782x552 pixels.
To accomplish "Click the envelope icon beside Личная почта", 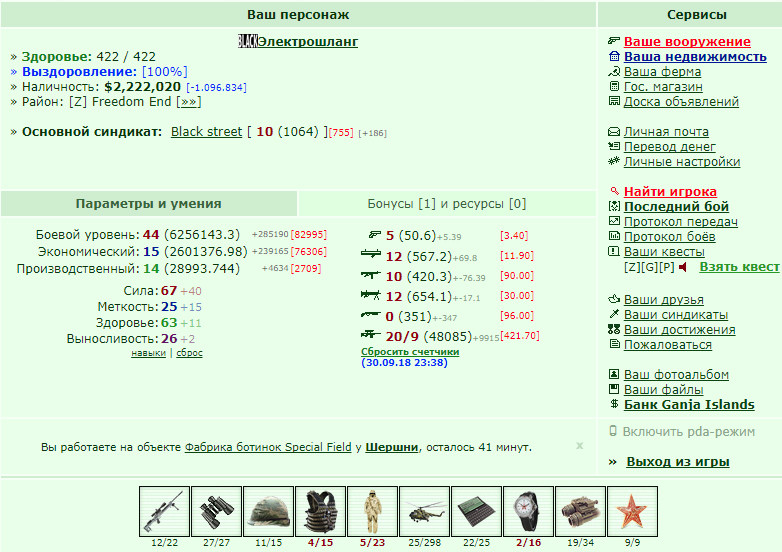I will 614,132.
